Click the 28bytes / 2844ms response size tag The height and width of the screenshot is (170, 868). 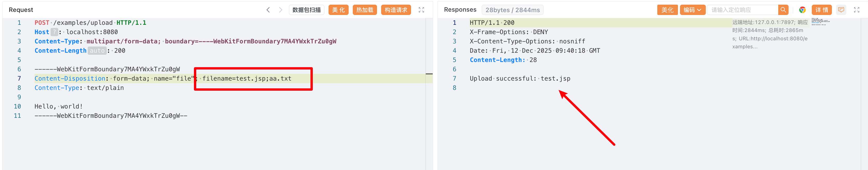pyautogui.click(x=512, y=10)
